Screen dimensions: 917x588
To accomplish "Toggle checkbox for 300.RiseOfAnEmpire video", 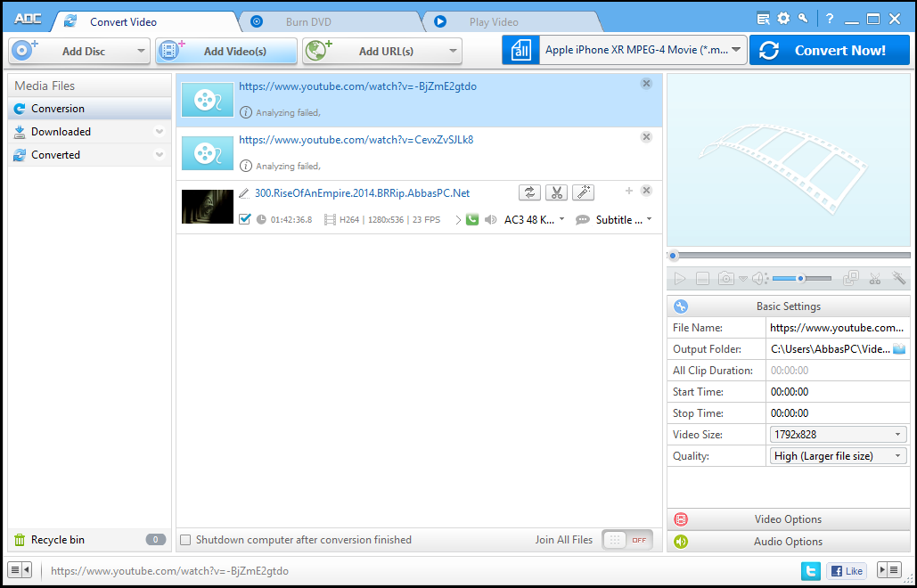I will click(245, 219).
